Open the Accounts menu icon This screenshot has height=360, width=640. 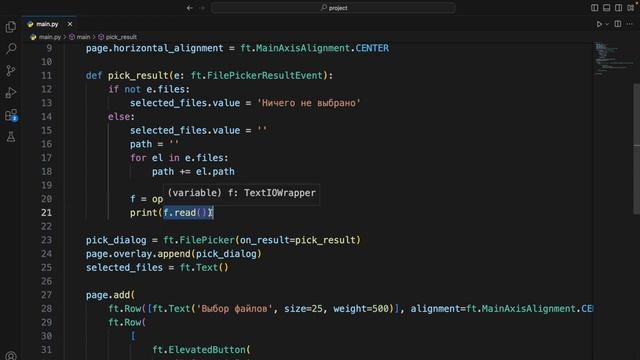pyautogui.click(x=11, y=356)
